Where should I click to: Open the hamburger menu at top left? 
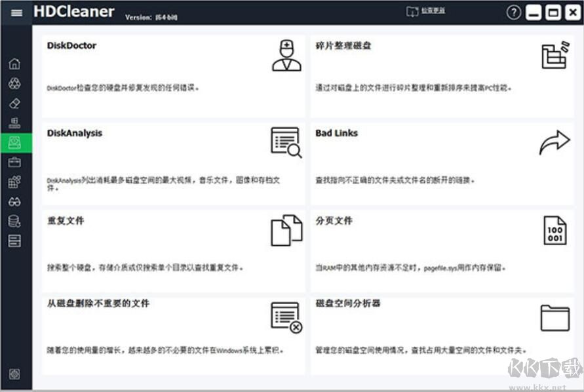[x=17, y=12]
